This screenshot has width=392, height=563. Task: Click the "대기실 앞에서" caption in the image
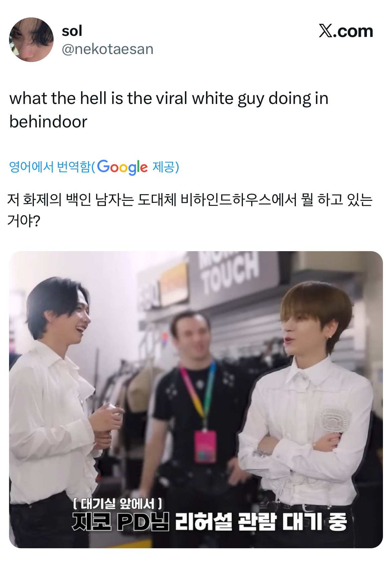click(x=117, y=503)
